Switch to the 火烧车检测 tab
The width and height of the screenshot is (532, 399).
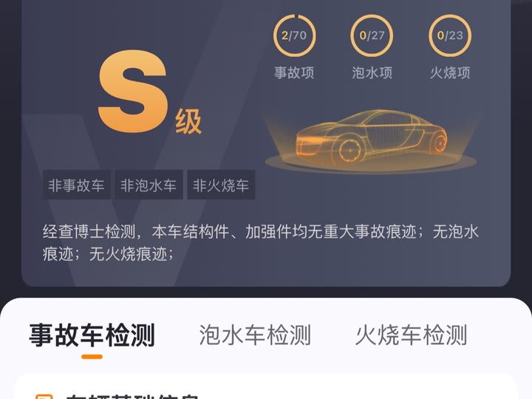412,335
